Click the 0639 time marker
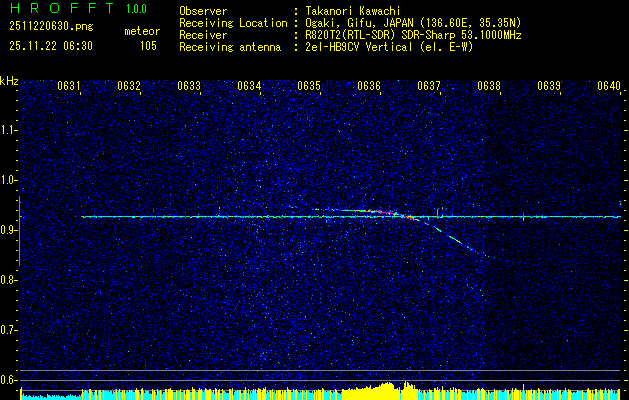This screenshot has height=400, width=629. pyautogui.click(x=549, y=86)
